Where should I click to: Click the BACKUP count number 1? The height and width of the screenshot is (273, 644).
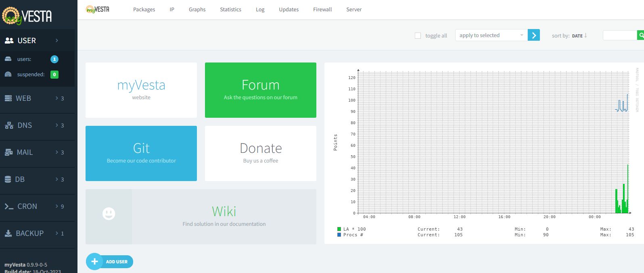tap(62, 233)
